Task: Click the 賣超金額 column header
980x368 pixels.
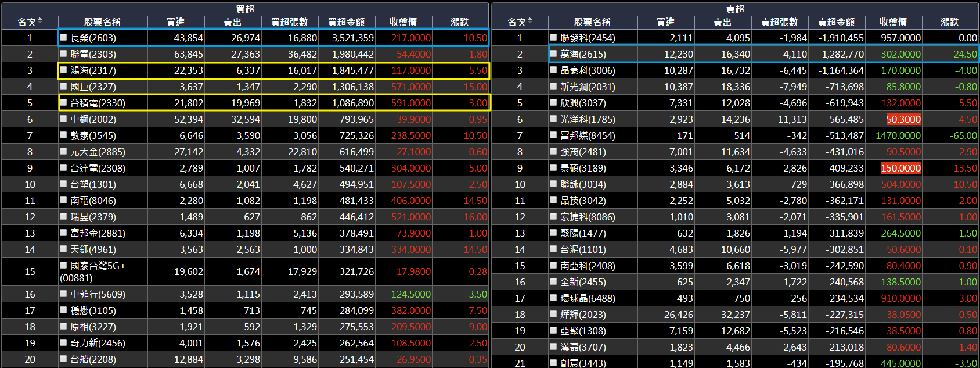Action: [x=836, y=22]
